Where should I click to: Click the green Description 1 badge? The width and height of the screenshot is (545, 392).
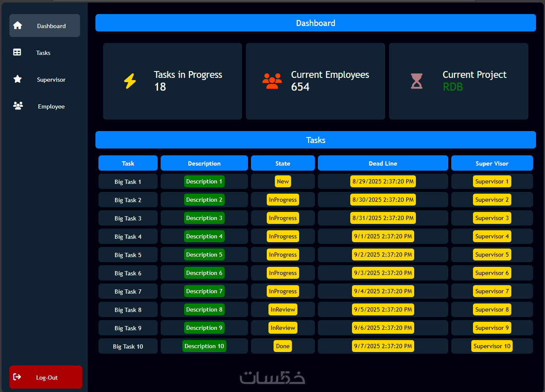(x=204, y=181)
